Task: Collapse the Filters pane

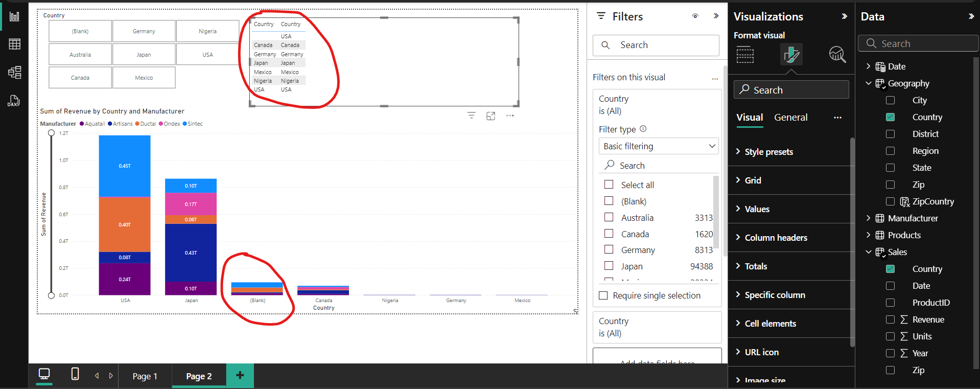Action: point(716,16)
